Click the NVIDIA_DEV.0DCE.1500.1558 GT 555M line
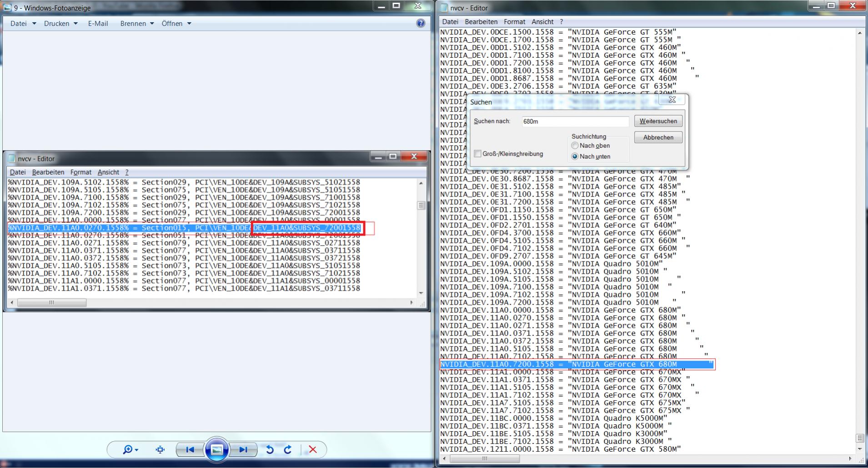868x468 pixels. click(x=558, y=32)
